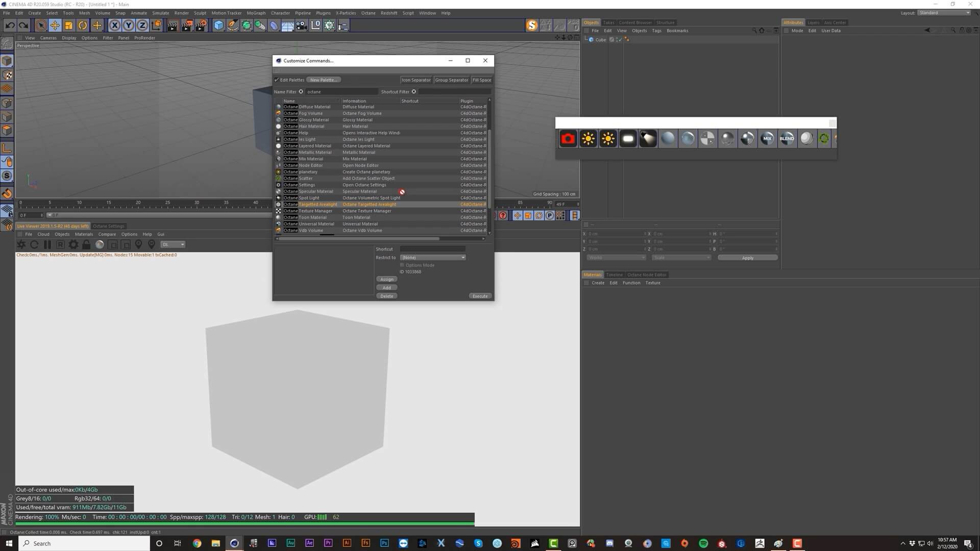Open Live Viewer settings gear icon
The image size is (980, 551).
coord(73,245)
